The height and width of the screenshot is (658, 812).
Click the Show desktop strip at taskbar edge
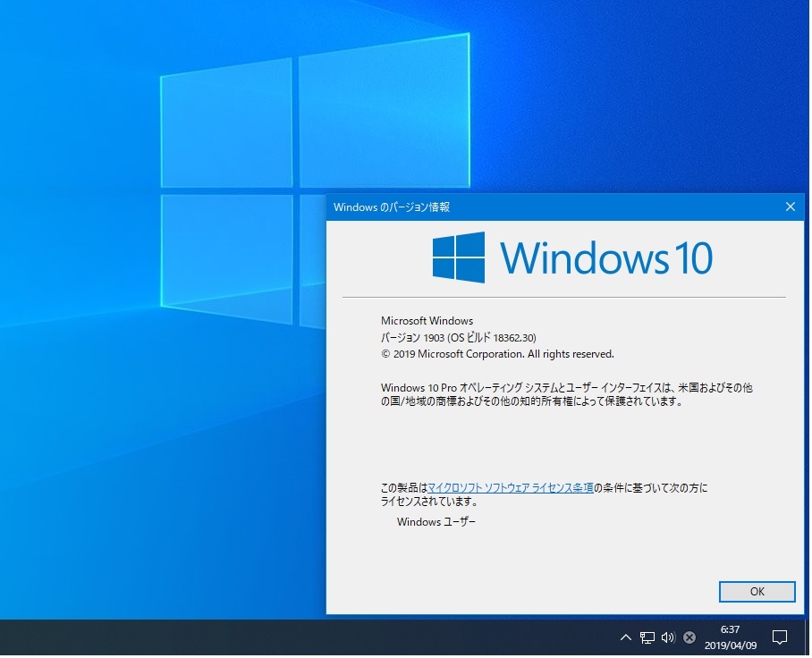pyautogui.click(x=809, y=639)
